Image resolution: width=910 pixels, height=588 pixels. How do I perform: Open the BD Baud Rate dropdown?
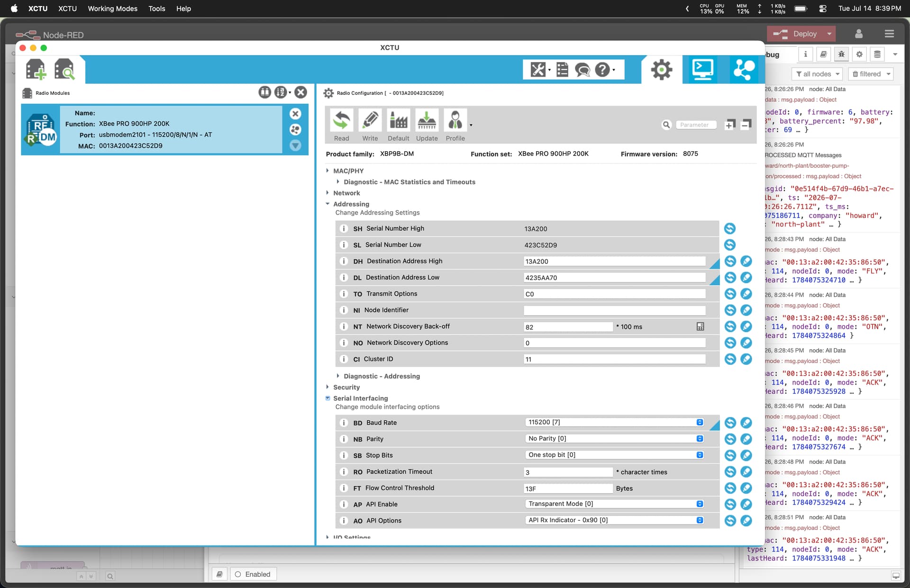pyautogui.click(x=615, y=422)
